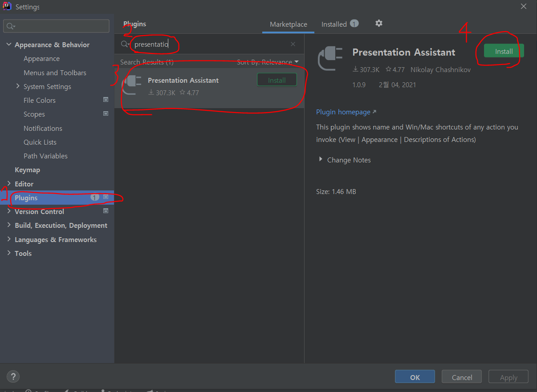Click the settings search magnifier icon
The width and height of the screenshot is (537, 392).
[11, 26]
